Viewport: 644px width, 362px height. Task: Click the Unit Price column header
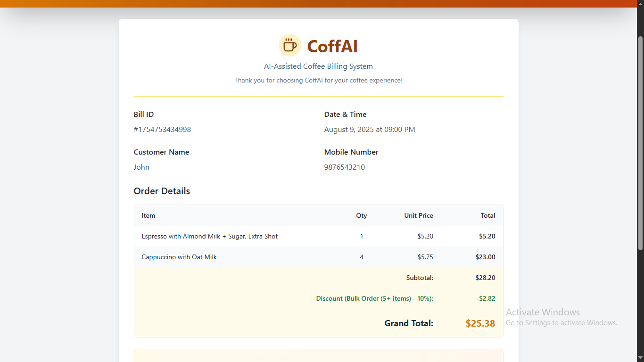pos(418,215)
